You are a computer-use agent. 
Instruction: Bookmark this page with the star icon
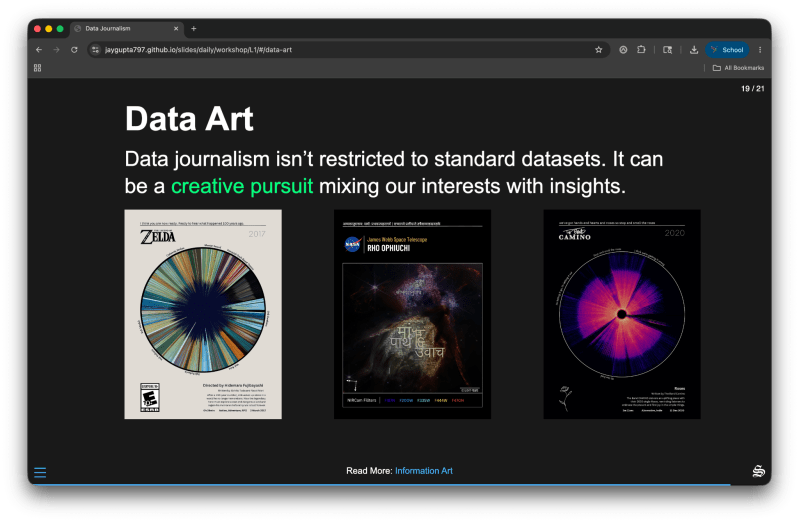[599, 49]
